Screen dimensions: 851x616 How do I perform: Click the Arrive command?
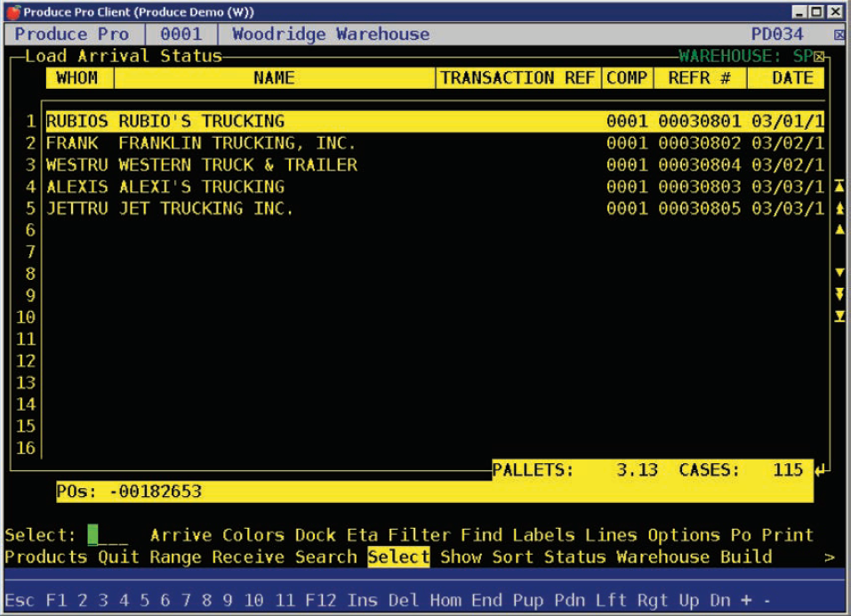[x=181, y=535]
